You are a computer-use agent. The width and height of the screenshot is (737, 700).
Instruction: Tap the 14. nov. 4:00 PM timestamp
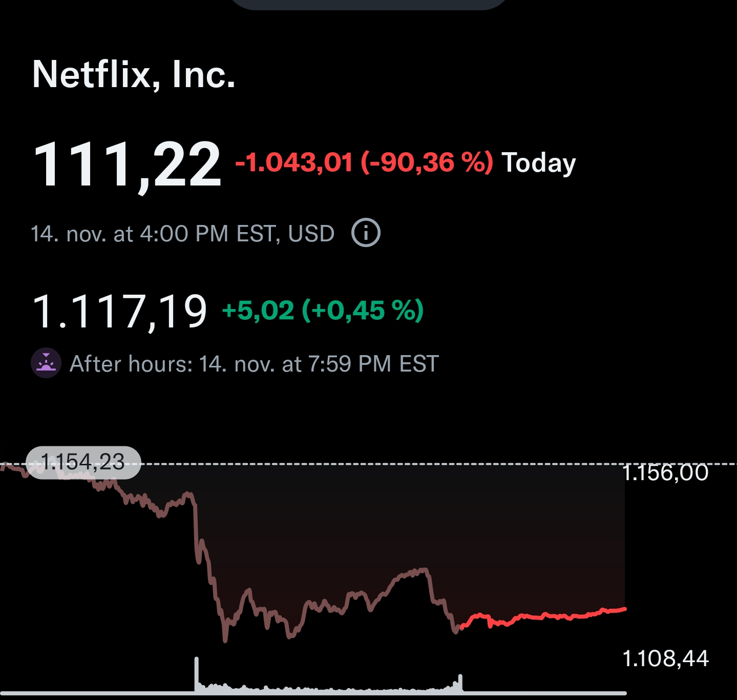182,234
